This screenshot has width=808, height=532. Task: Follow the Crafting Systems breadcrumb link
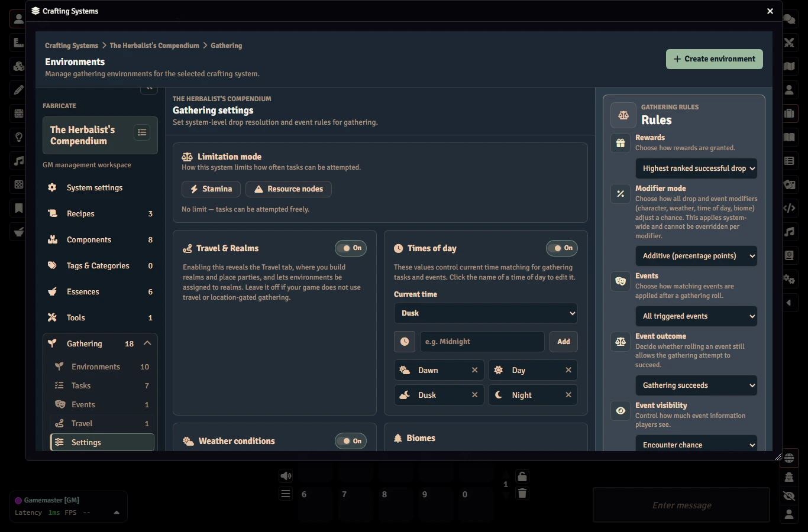72,46
